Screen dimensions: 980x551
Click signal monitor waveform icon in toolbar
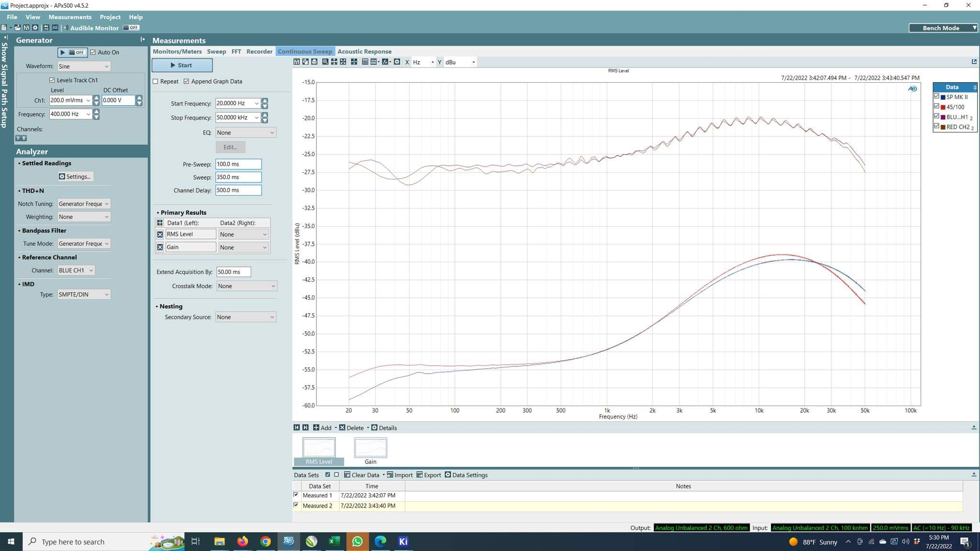[55, 28]
